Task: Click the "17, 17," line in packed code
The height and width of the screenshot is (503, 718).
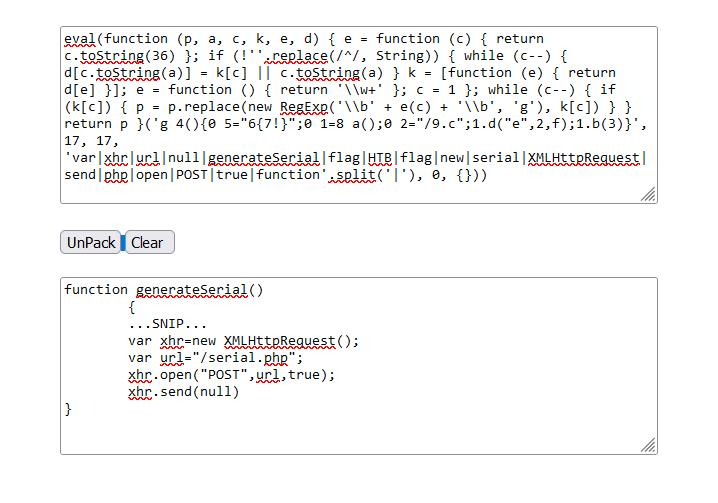Action: [x=93, y=141]
